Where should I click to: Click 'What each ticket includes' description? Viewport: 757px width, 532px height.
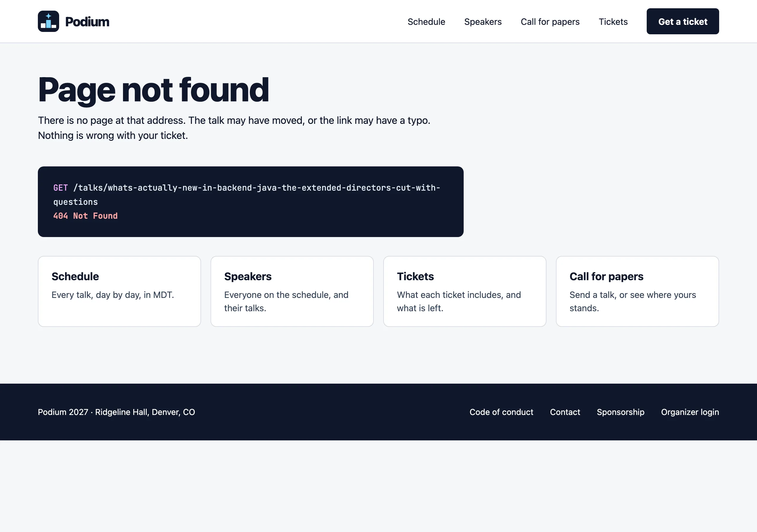(459, 301)
